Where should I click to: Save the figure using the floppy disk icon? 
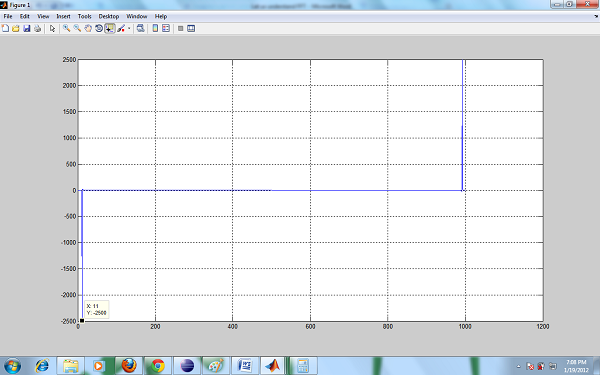click(26, 28)
